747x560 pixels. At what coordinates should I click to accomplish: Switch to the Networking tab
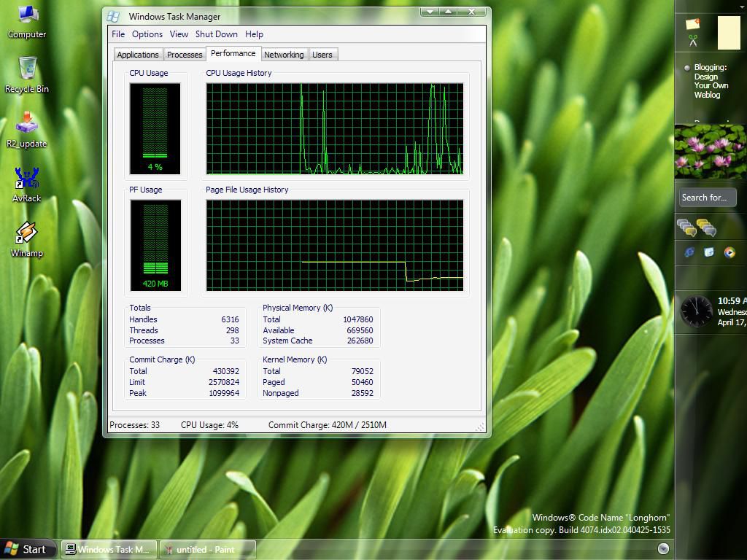tap(284, 55)
